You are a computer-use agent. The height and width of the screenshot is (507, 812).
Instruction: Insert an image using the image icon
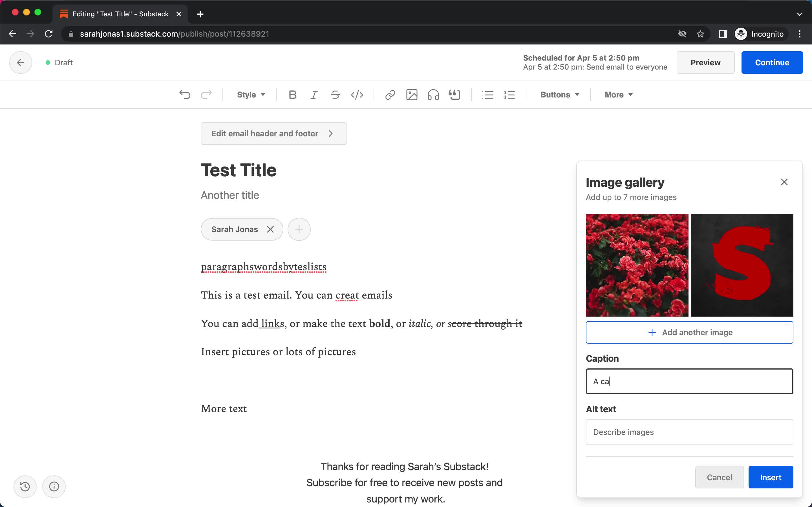click(412, 95)
